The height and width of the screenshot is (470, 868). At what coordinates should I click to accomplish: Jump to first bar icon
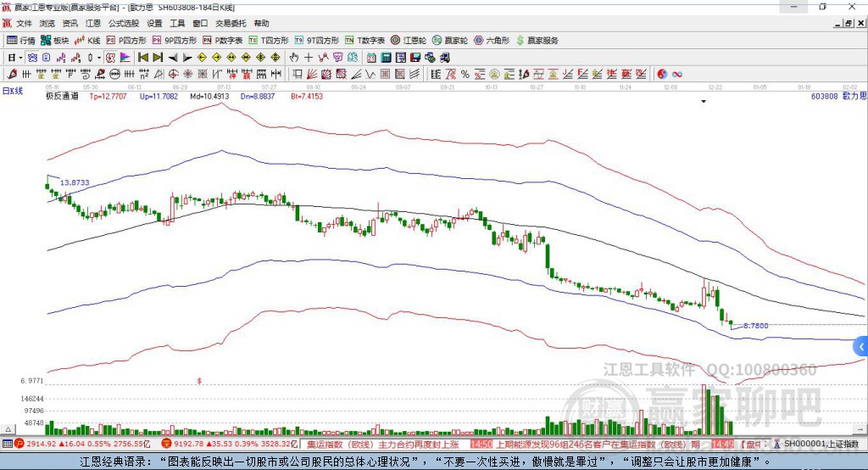142,58
